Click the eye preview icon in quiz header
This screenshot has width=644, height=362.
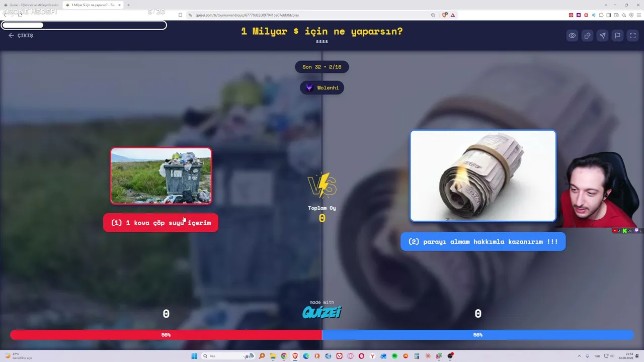coord(572,36)
